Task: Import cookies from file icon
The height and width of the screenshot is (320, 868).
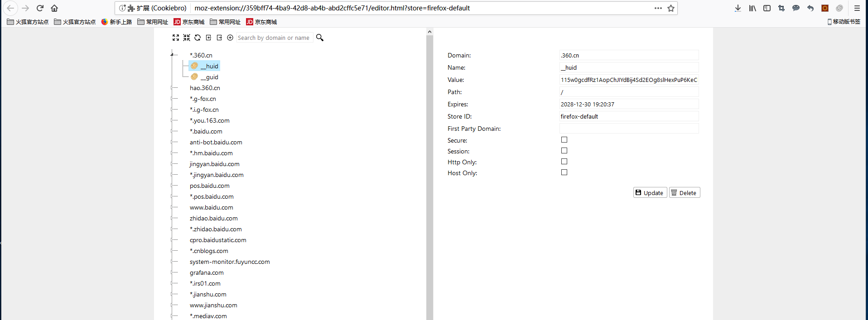Action: (208, 38)
